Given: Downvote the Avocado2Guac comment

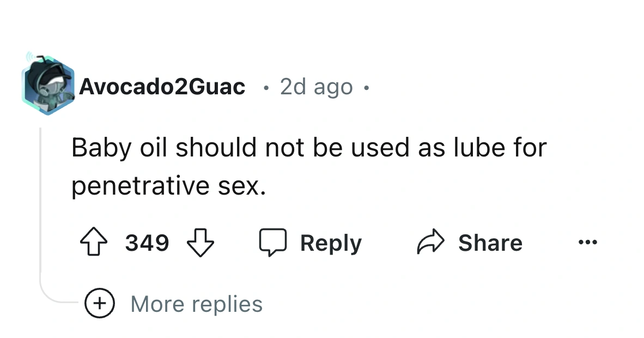Looking at the screenshot, I should click(201, 243).
